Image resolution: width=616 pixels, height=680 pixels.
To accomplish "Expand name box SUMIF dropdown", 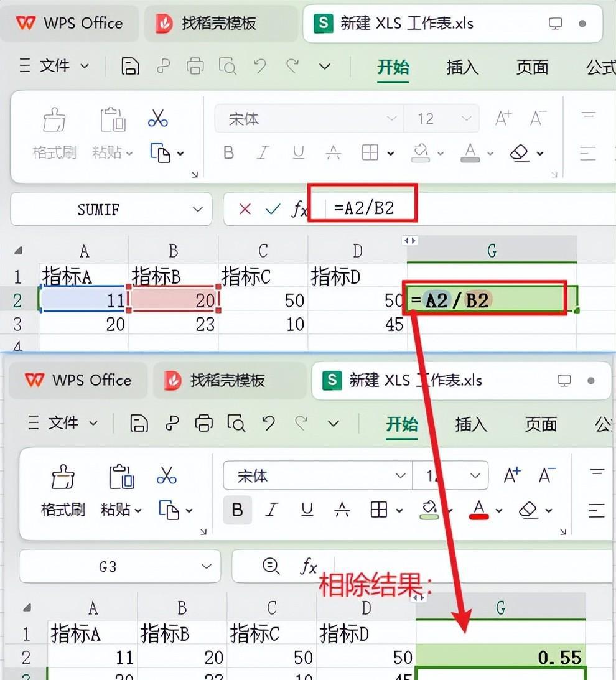I will click(198, 210).
